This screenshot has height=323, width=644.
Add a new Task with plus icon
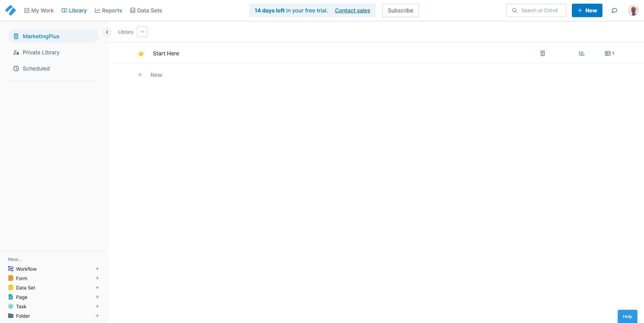click(x=97, y=306)
